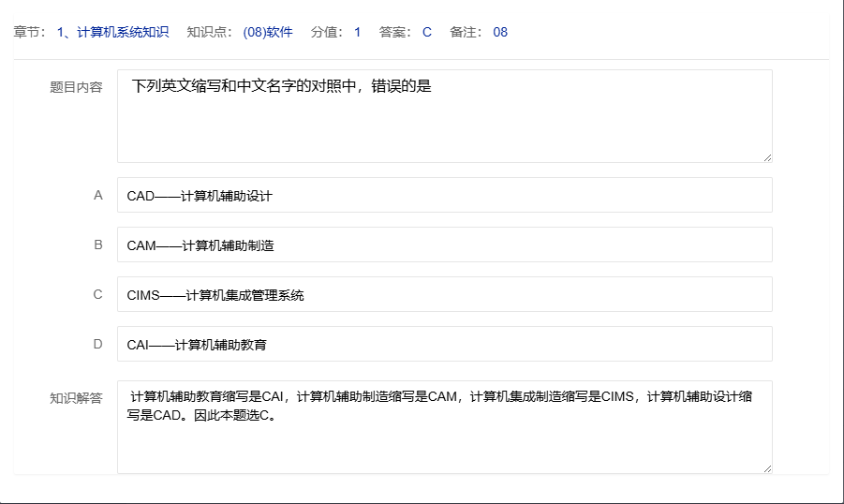
Task: Click the label C beside the CIMS option
Action: (97, 294)
